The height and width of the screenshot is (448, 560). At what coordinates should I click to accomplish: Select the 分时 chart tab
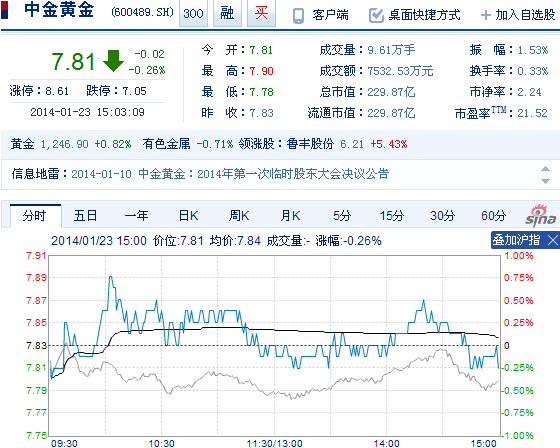[x=35, y=216]
